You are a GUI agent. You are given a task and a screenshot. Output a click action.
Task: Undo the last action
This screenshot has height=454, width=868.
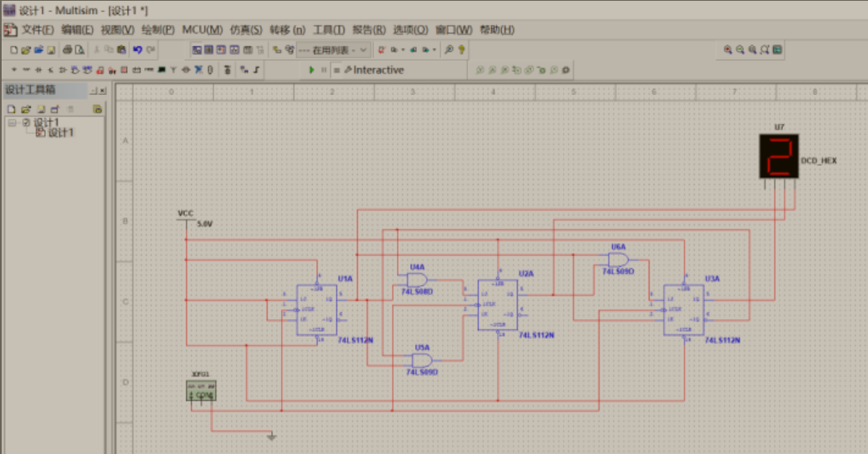coord(138,50)
